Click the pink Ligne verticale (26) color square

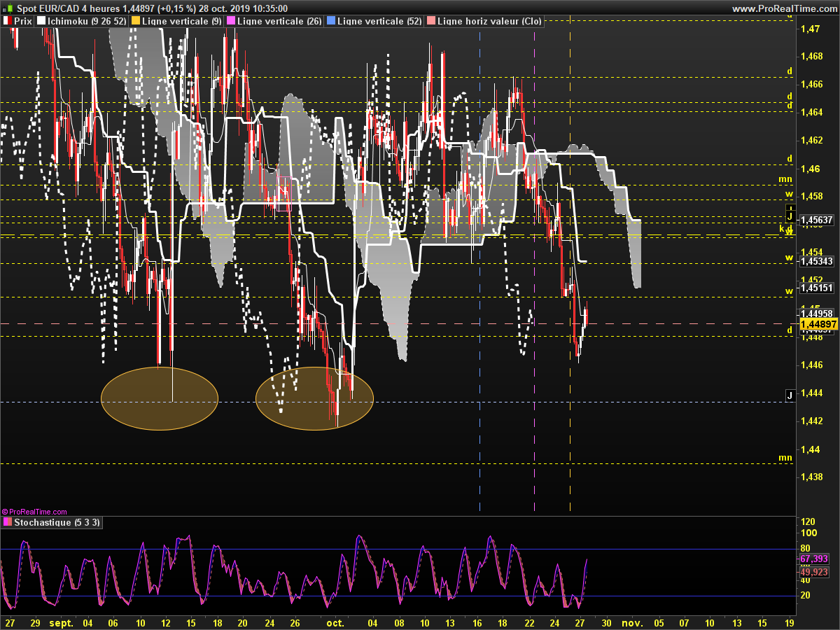click(x=231, y=21)
